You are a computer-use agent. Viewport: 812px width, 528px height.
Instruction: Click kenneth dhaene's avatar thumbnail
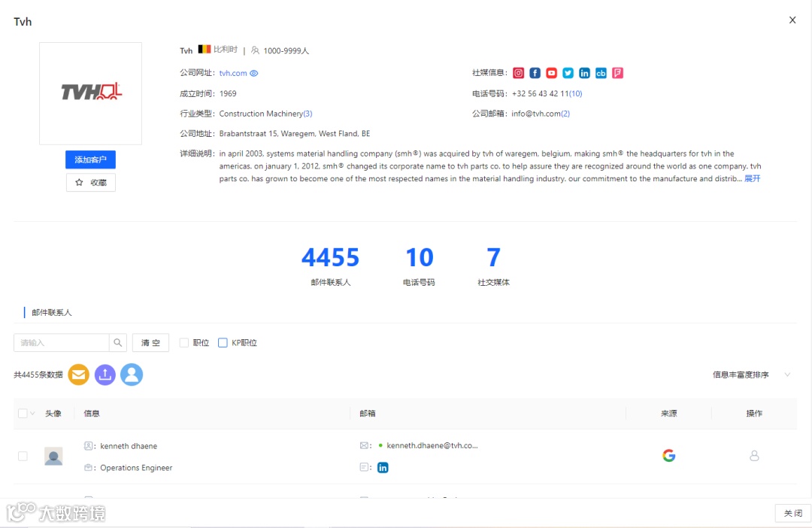click(53, 456)
